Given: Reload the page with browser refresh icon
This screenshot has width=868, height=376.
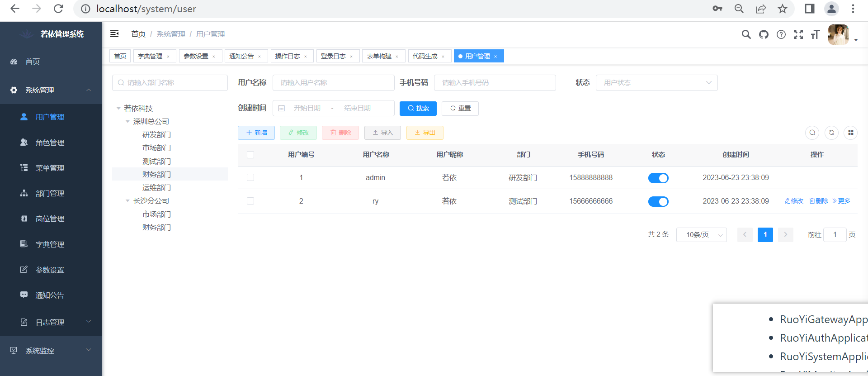Looking at the screenshot, I should [x=58, y=9].
